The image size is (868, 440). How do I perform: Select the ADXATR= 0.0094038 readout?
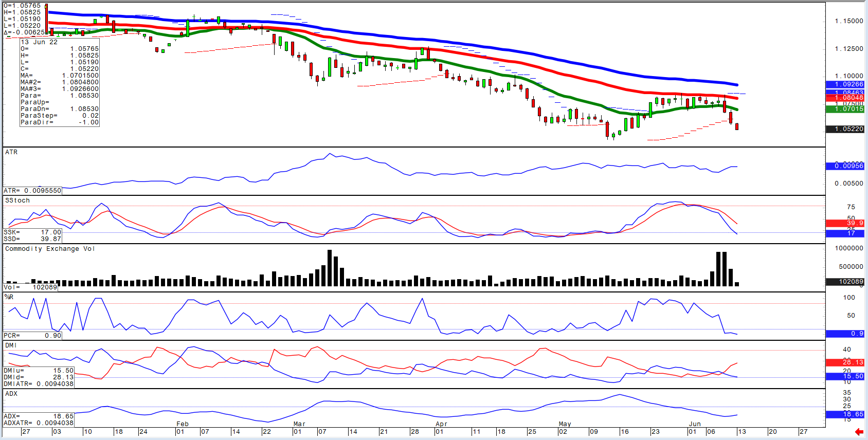[39, 423]
